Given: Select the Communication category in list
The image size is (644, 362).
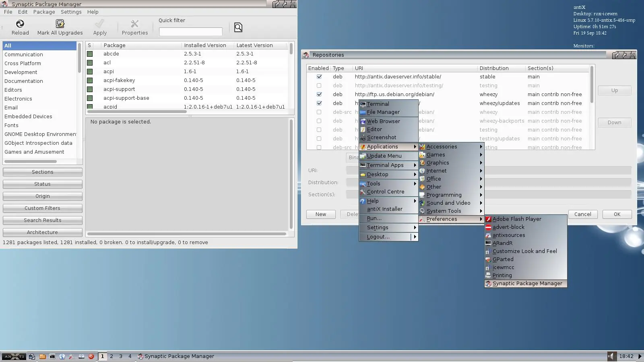Looking at the screenshot, I should [x=39, y=55].
